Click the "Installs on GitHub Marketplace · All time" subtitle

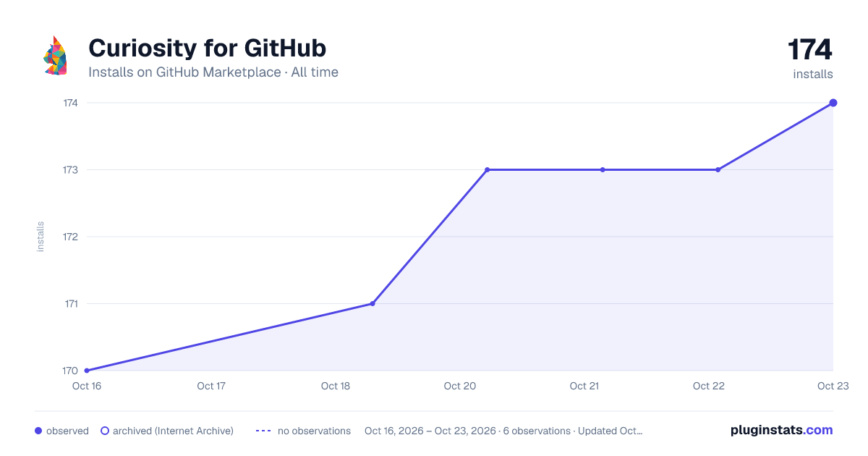pos(213,72)
